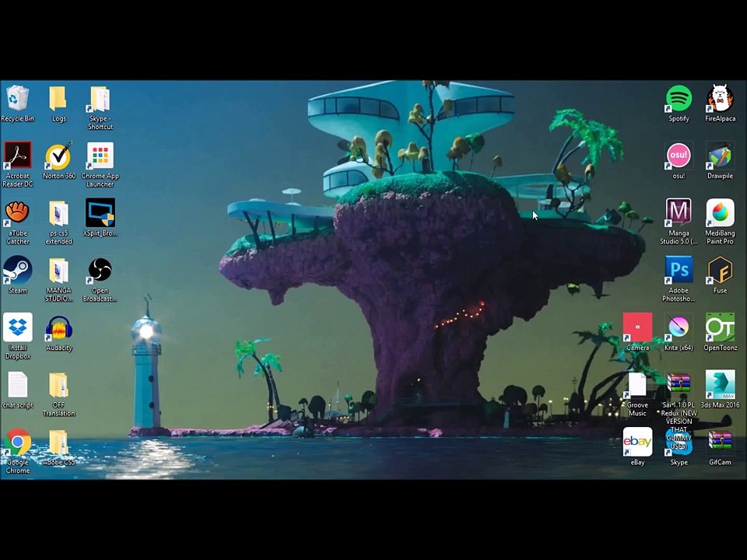Select the OFF Translation folder
Viewport: 747px width, 560px height.
click(58, 385)
